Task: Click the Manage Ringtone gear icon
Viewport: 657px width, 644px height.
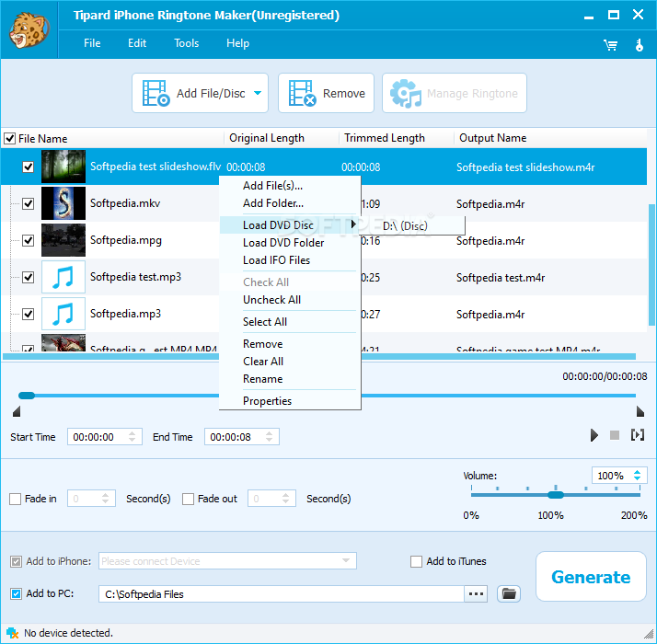Action: point(405,93)
